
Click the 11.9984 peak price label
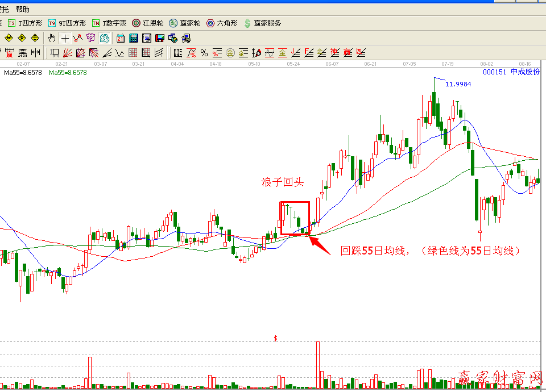coord(458,84)
